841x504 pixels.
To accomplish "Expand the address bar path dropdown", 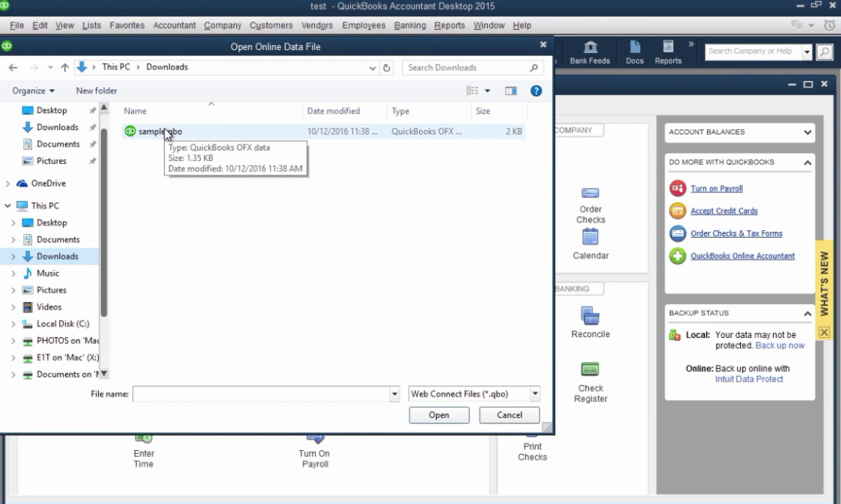I will (372, 67).
